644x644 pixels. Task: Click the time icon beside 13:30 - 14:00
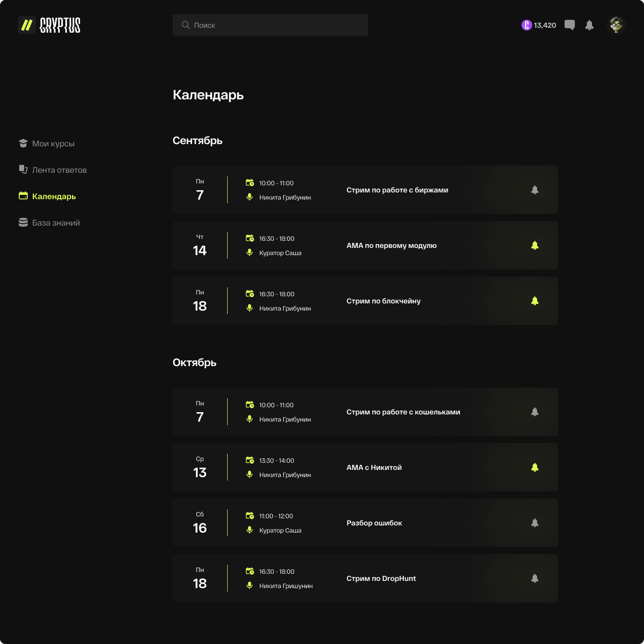[x=250, y=460]
